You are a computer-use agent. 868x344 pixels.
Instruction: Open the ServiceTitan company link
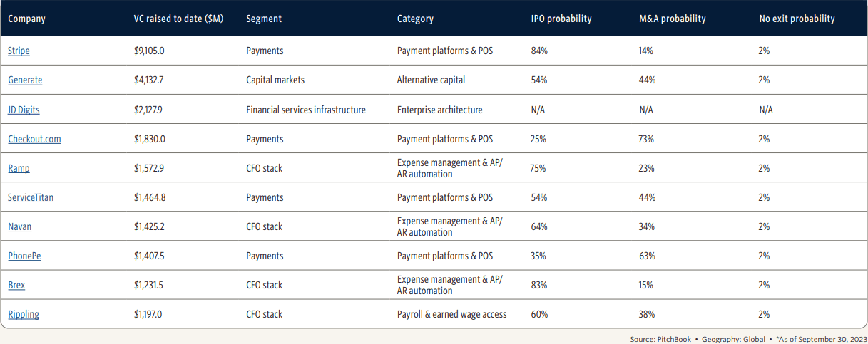point(31,197)
